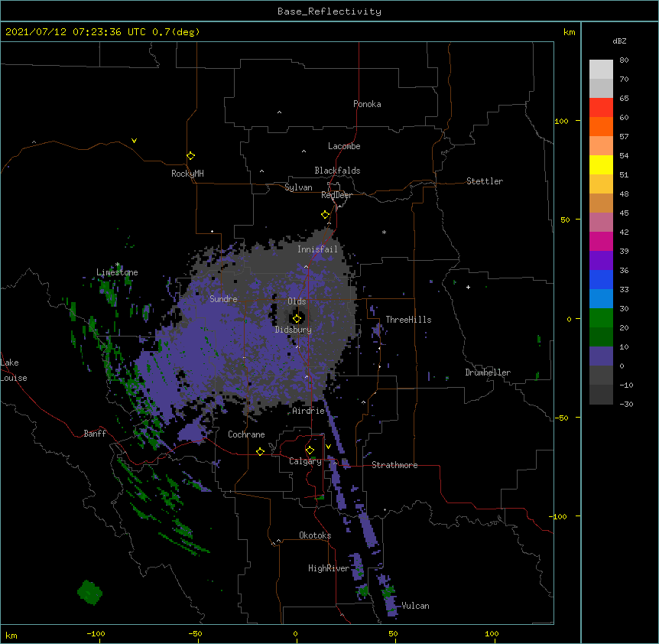Click the ThreeHills city label

[x=408, y=320]
